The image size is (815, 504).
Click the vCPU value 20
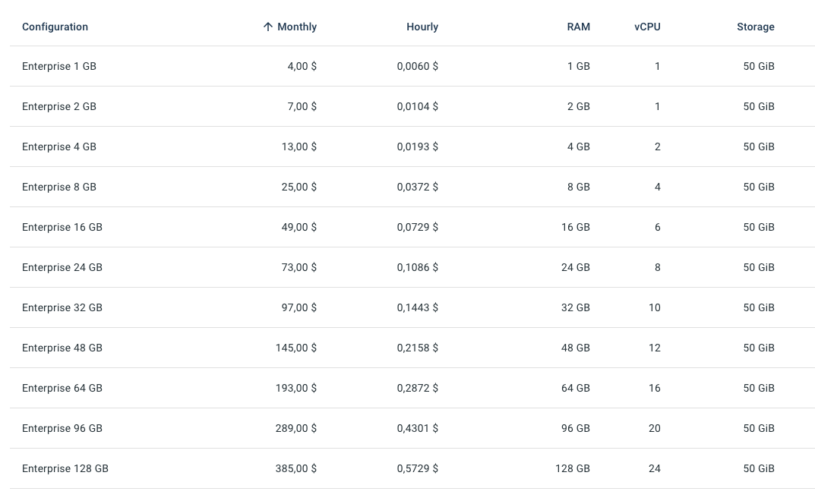[x=655, y=429]
